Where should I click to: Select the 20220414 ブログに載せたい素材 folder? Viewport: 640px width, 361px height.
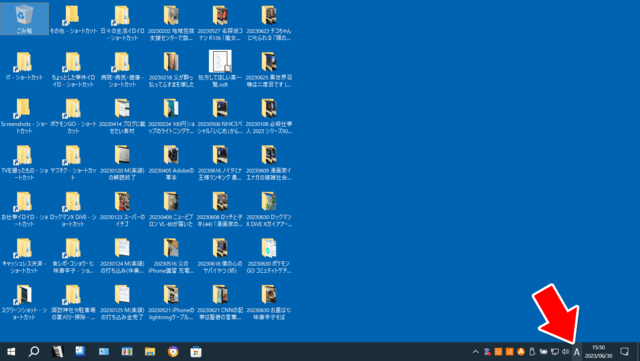click(122, 116)
